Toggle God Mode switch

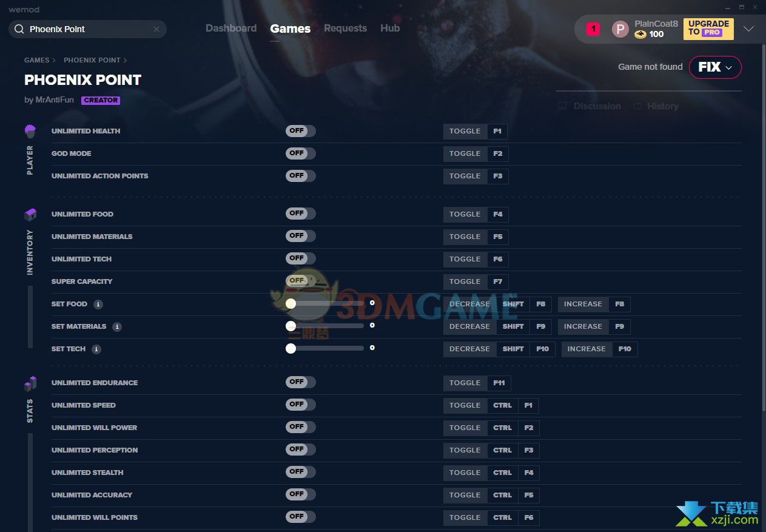301,153
